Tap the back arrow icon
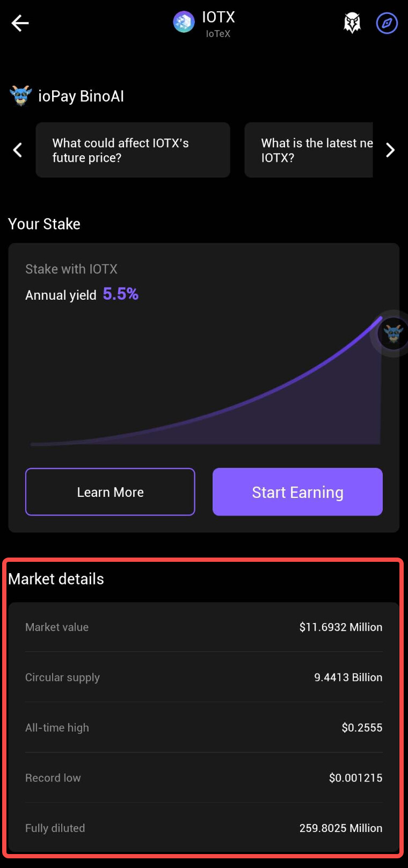The width and height of the screenshot is (408, 868). (x=20, y=23)
